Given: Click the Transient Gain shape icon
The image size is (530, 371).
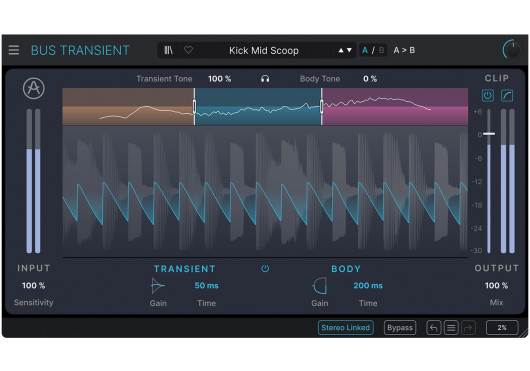Looking at the screenshot, I should click(x=157, y=286).
